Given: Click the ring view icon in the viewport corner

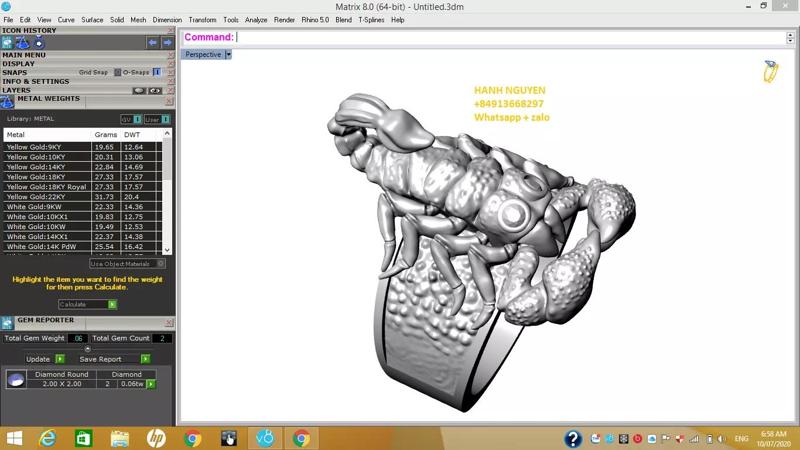Looking at the screenshot, I should [770, 71].
